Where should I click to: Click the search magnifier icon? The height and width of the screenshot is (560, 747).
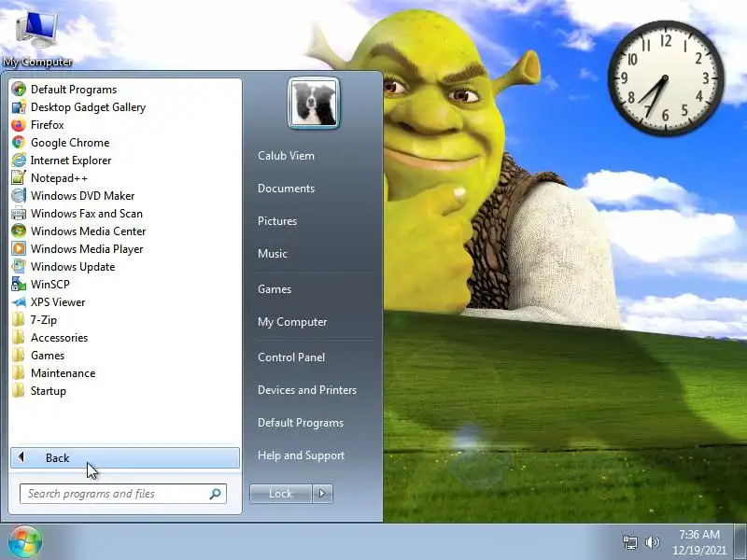click(x=216, y=494)
